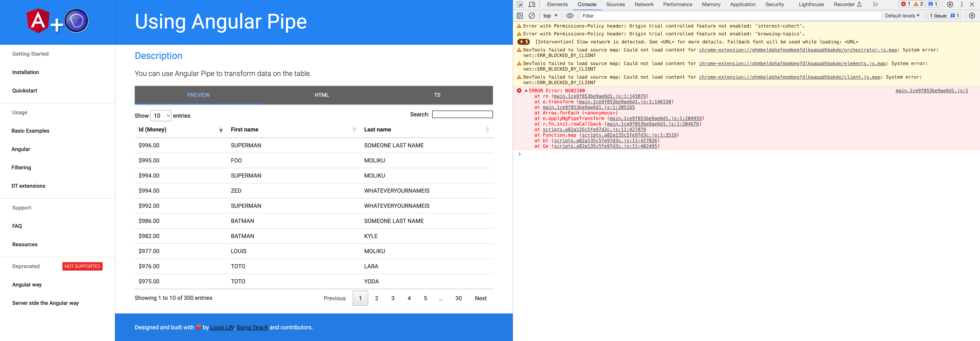Image resolution: width=980 pixels, height=341 pixels.
Task: Select the inspect element tool
Action: coord(520,4)
